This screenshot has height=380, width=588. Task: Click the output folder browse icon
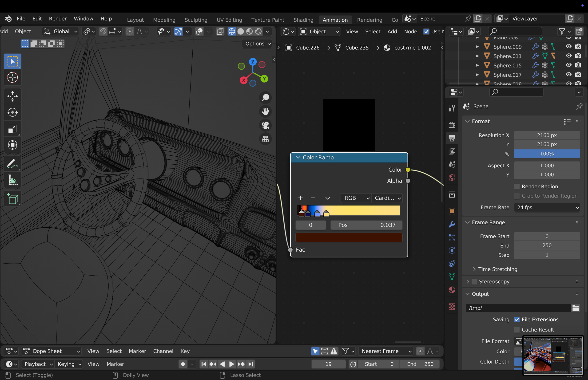(576, 308)
